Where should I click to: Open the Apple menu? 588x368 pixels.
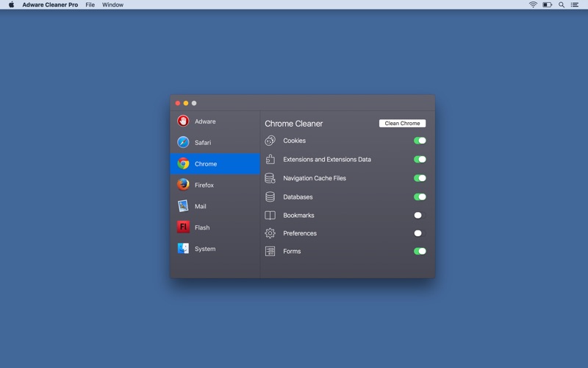pos(11,4)
